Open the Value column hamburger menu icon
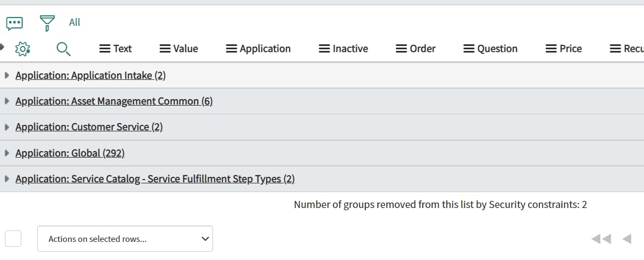The height and width of the screenshot is (260, 644). (165, 49)
